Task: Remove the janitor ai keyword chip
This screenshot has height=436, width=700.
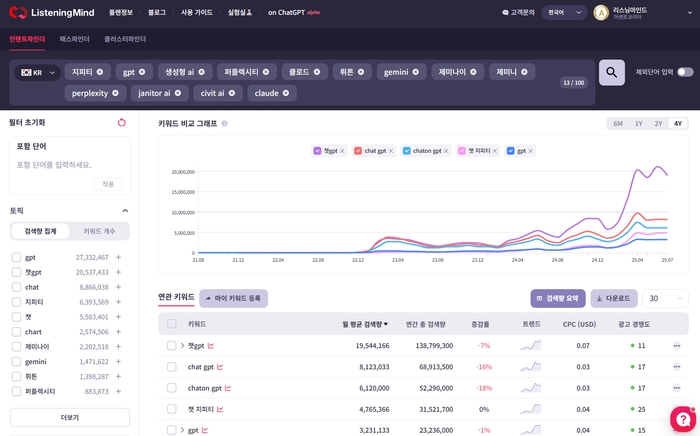Action: click(178, 93)
